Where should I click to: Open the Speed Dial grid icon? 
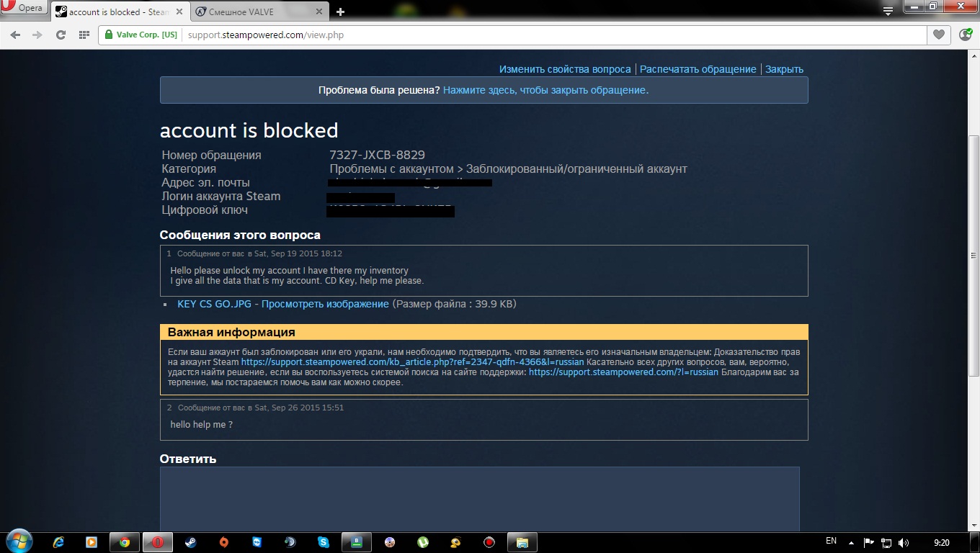(84, 35)
